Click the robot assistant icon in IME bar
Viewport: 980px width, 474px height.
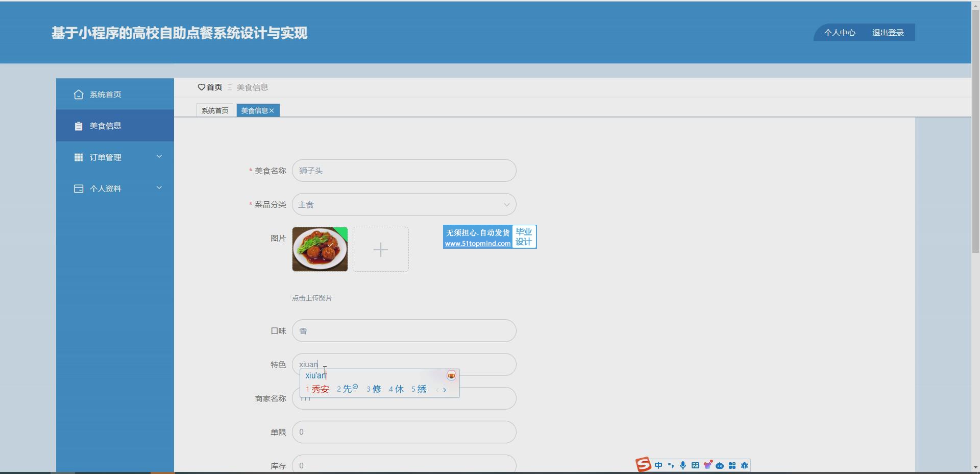[x=720, y=466]
